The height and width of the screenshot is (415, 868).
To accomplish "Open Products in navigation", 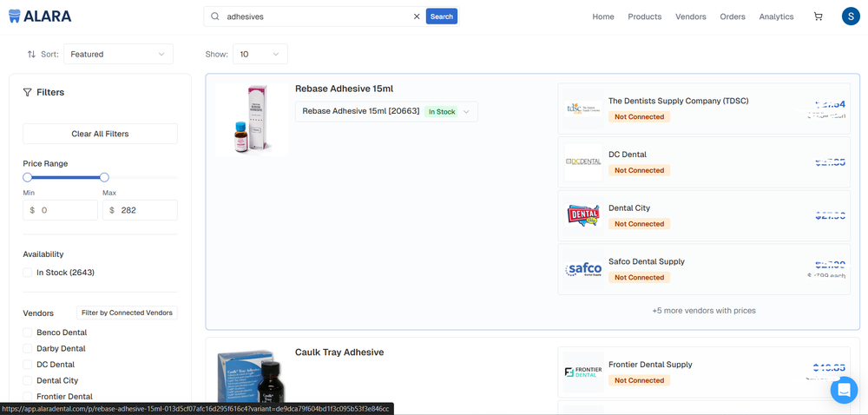I will click(x=644, y=16).
